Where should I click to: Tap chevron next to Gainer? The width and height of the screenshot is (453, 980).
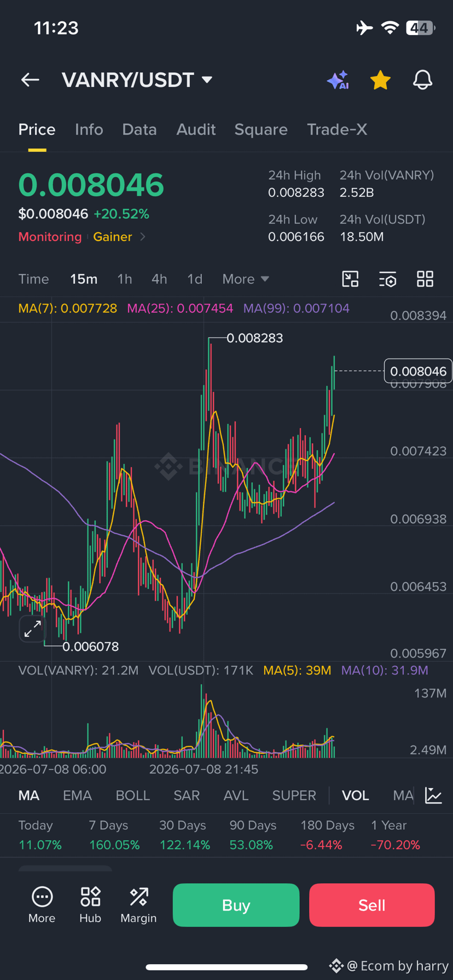(x=143, y=237)
